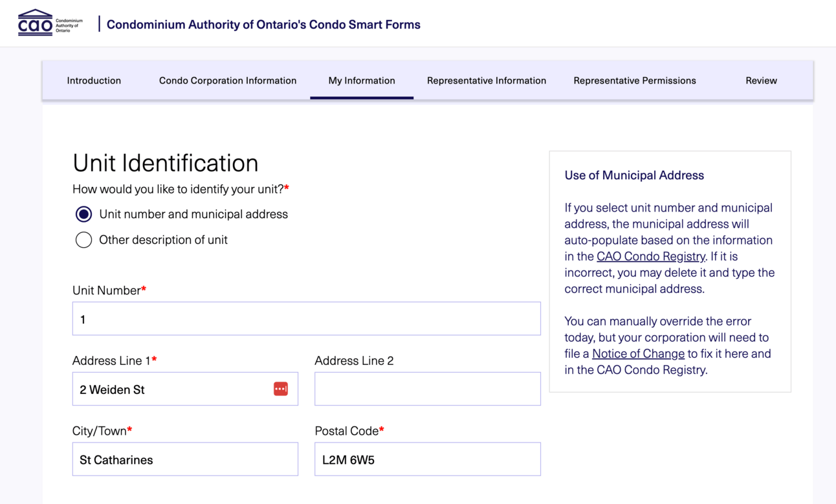Click the Use of Municipal Address heading

pyautogui.click(x=634, y=175)
